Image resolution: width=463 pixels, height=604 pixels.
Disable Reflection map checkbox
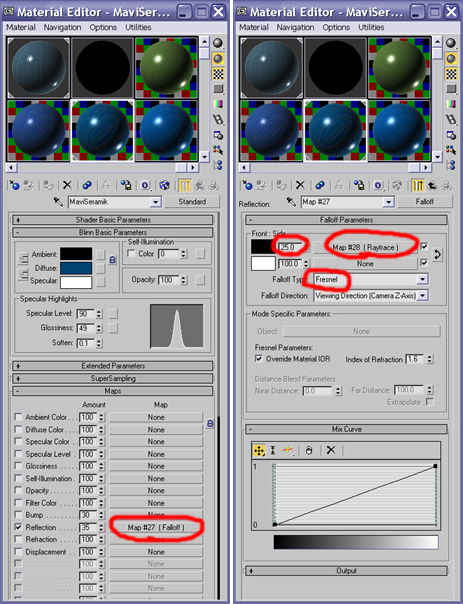[x=18, y=527]
